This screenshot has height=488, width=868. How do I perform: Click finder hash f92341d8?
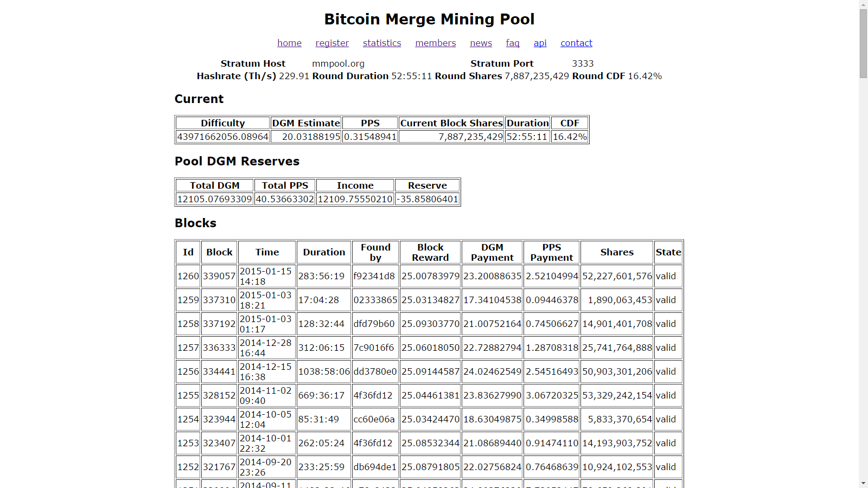pyautogui.click(x=374, y=276)
